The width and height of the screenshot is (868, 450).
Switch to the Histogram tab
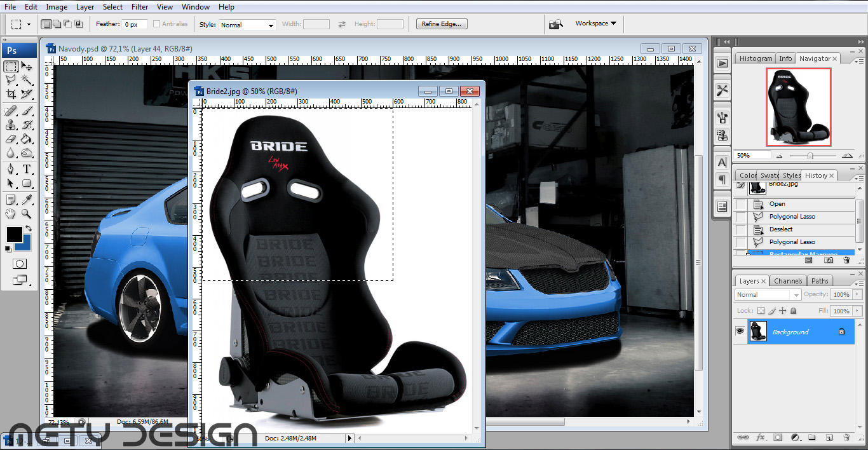click(756, 58)
